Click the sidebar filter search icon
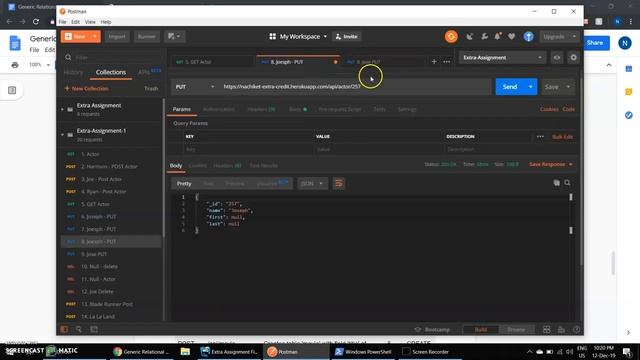This screenshot has height=360, width=640. coord(68,58)
